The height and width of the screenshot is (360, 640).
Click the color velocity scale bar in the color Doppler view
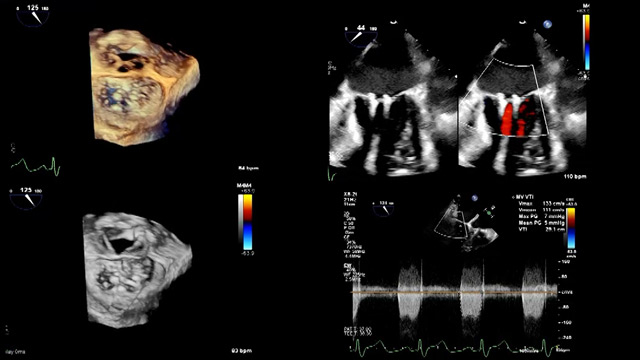586,42
